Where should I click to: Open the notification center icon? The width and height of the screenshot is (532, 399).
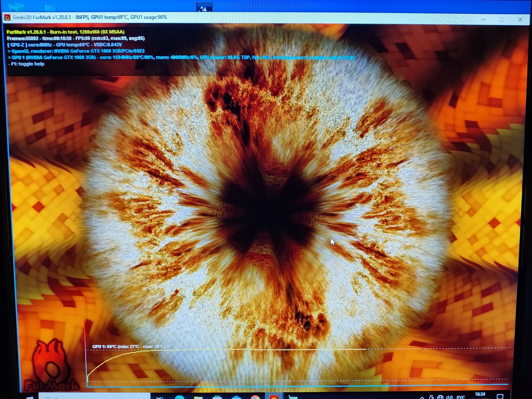500,397
